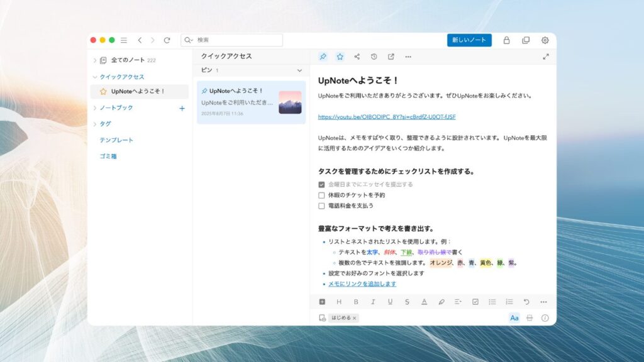644x362 pixels.
Task: Tick the 電話料金を支払う checkbox
Action: coord(321,206)
